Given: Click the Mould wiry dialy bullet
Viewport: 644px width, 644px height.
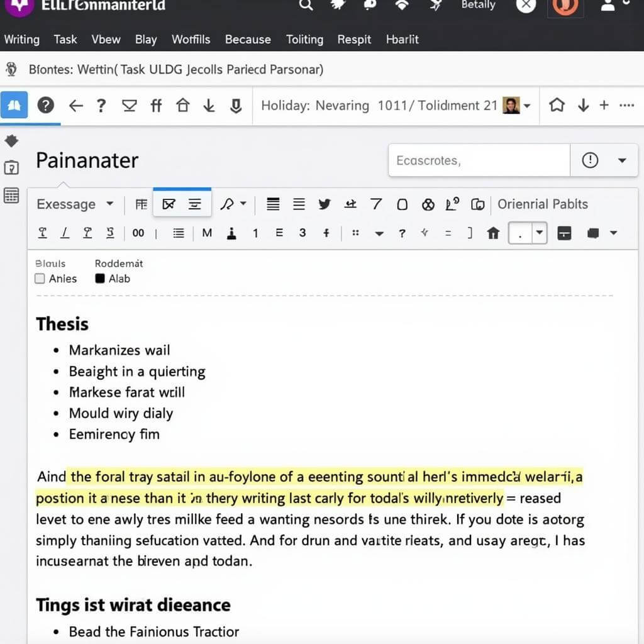Looking at the screenshot, I should (x=121, y=413).
